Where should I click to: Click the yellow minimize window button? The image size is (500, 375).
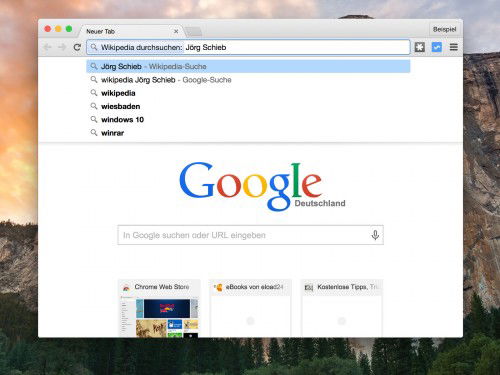tap(58, 29)
